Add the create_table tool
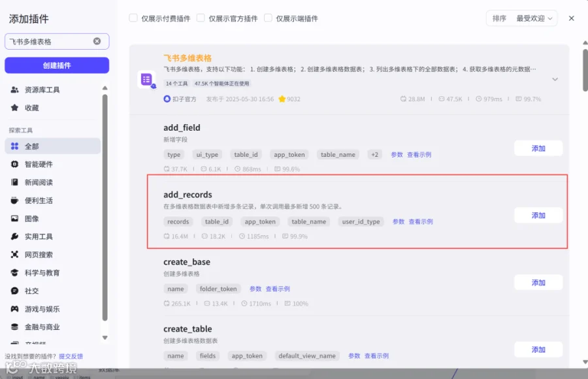 tap(538, 350)
